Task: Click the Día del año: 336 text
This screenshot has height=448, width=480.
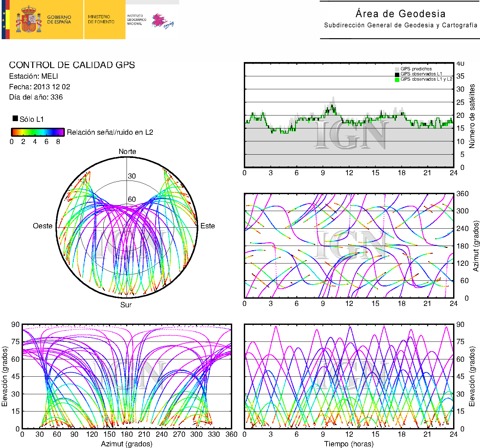Action: coord(36,97)
